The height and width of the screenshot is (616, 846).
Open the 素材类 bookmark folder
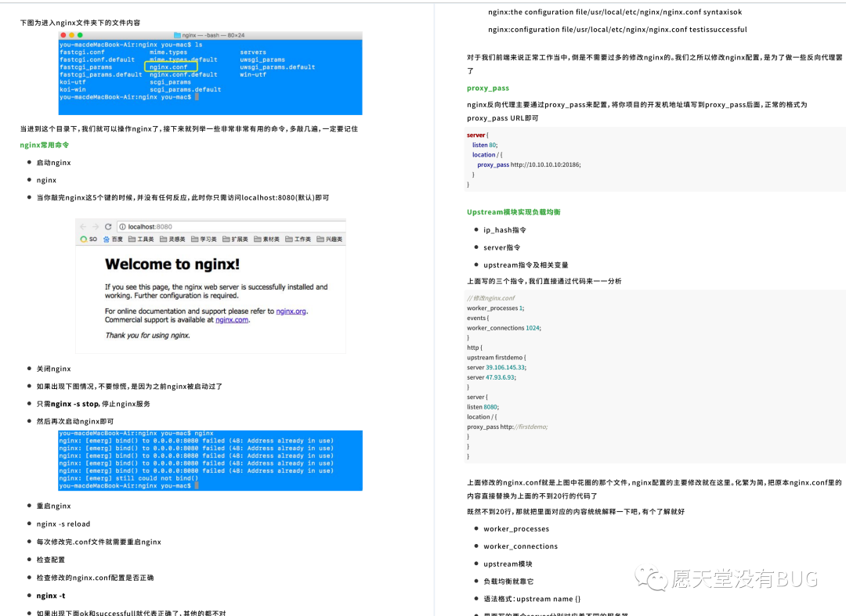point(266,240)
